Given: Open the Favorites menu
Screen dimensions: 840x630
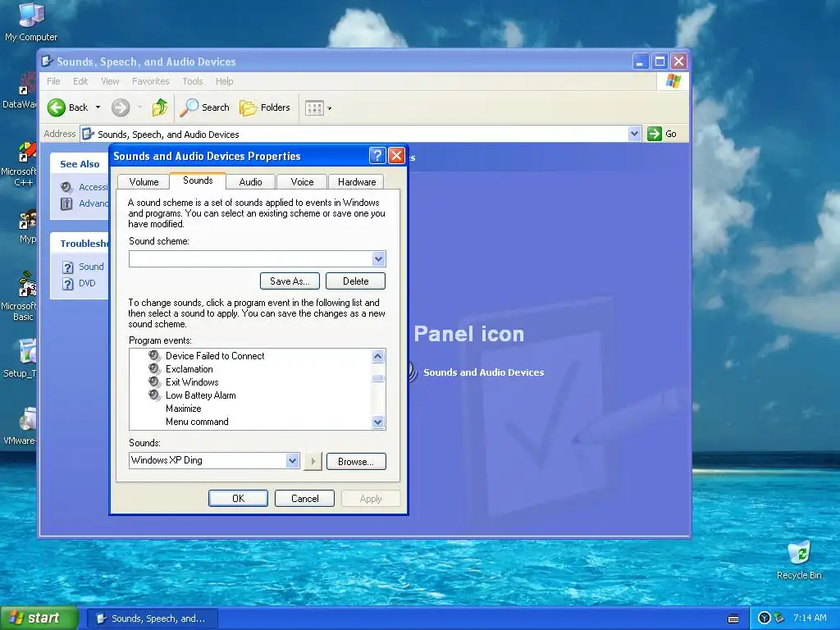Looking at the screenshot, I should 151,81.
